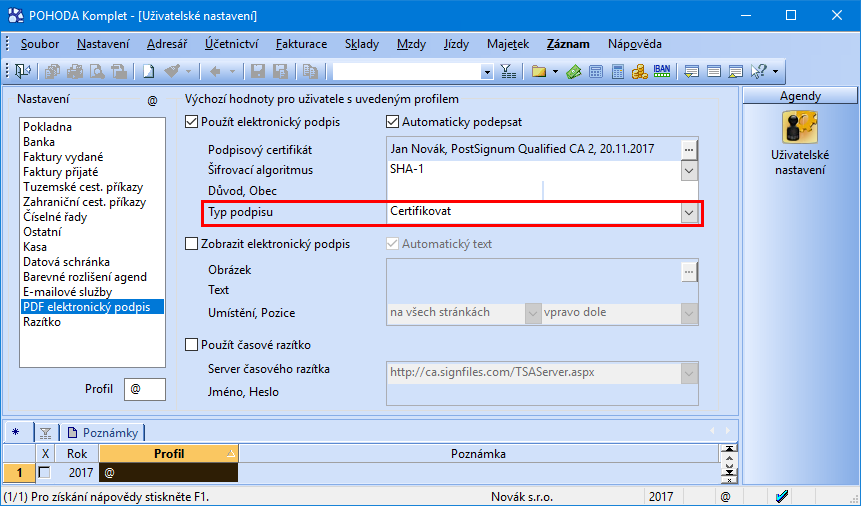Toggle the Automatický text checkbox
Image resolution: width=861 pixels, height=506 pixels.
tap(392, 244)
